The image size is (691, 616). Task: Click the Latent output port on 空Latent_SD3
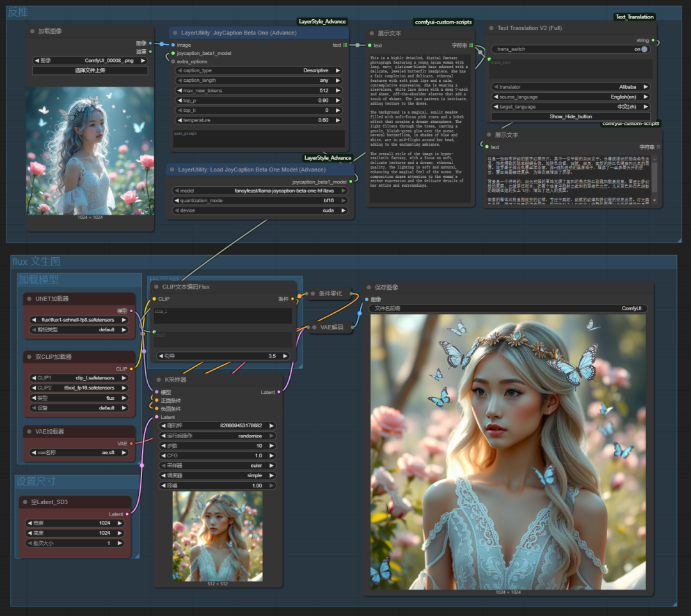click(127, 514)
